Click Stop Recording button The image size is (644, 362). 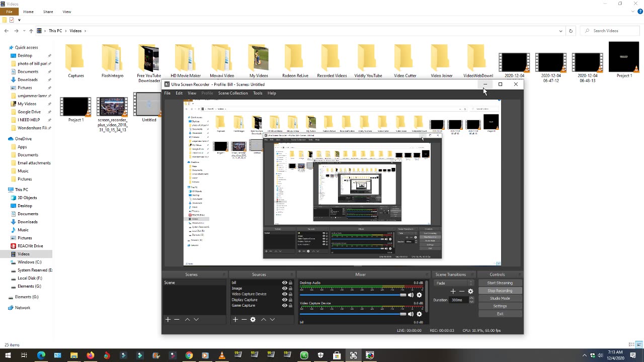click(x=500, y=291)
